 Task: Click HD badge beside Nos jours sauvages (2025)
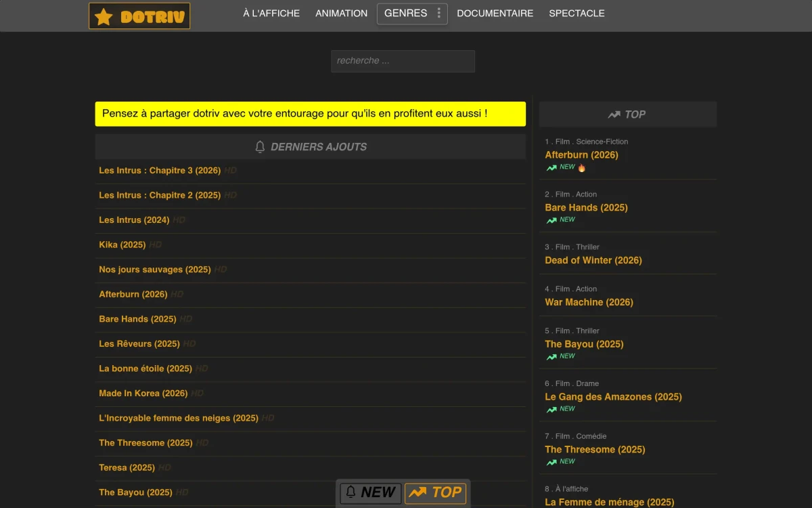[221, 270]
